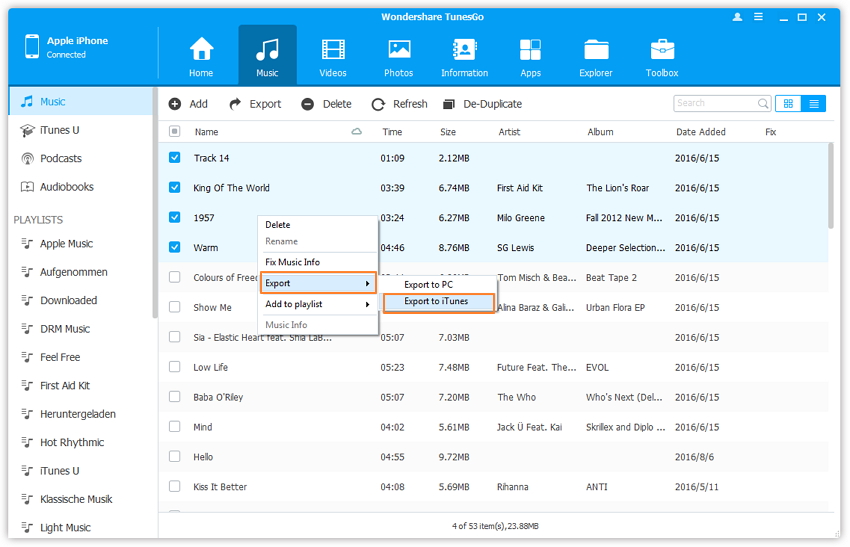
Task: Open the Videos section icon
Action: 333,55
